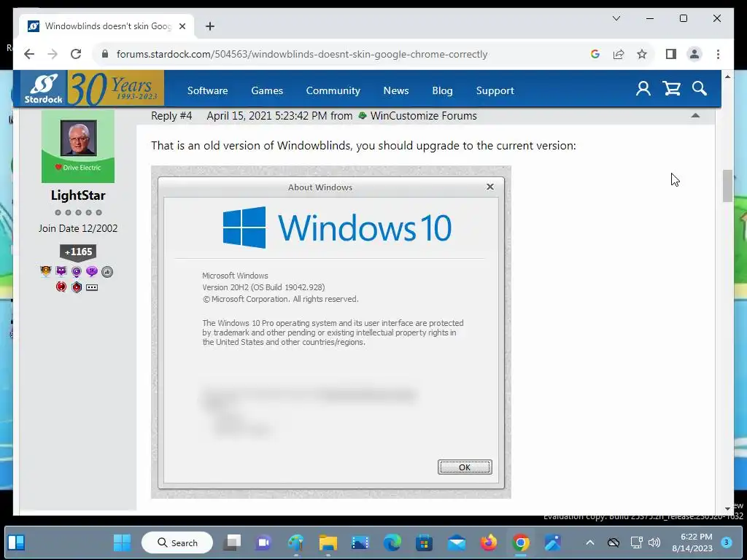Open the notification count badge

coord(727,542)
